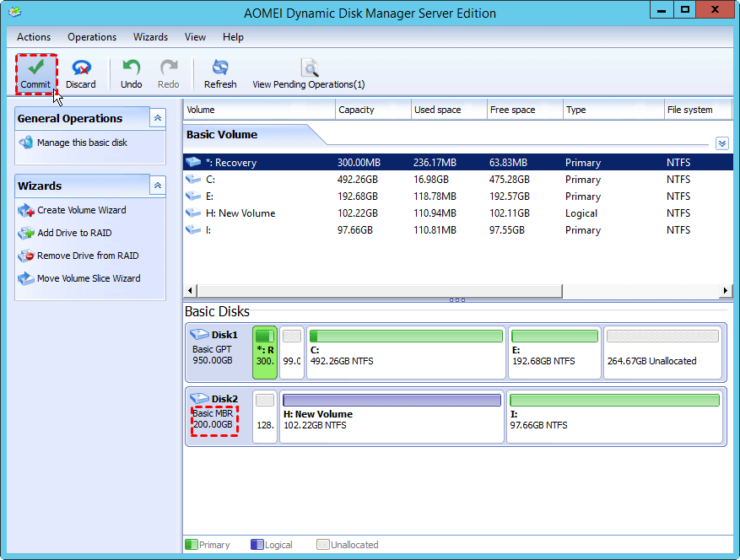This screenshot has width=740, height=560.
Task: Open Remove Drive from RAID wizard
Action: tap(88, 256)
